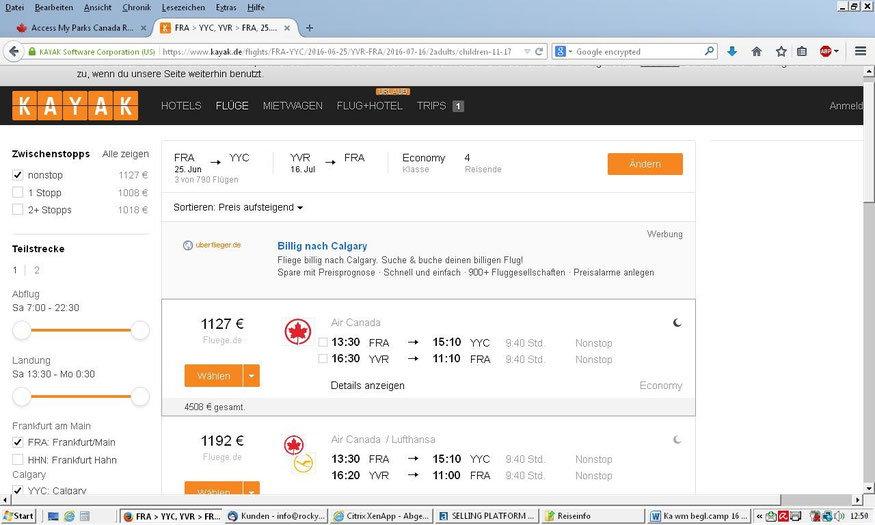This screenshot has width=875, height=525.
Task: Open the Billig nach Calgary ad link
Action: 322,246
